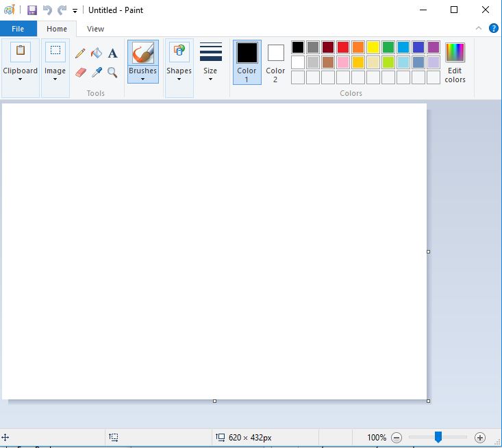Expand the Size dropdown arrow
This screenshot has width=502, height=448.
210,79
